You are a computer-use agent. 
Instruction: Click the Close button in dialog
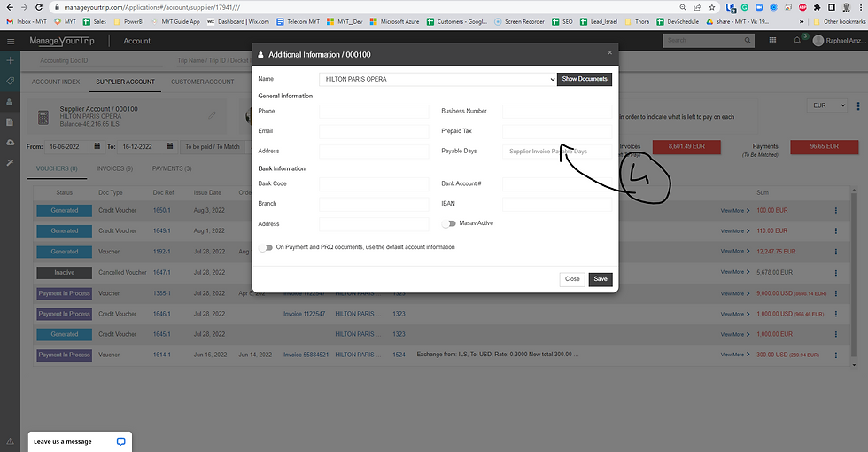click(572, 279)
